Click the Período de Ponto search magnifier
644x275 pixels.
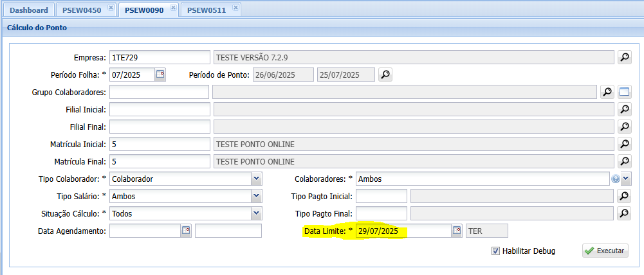385,75
